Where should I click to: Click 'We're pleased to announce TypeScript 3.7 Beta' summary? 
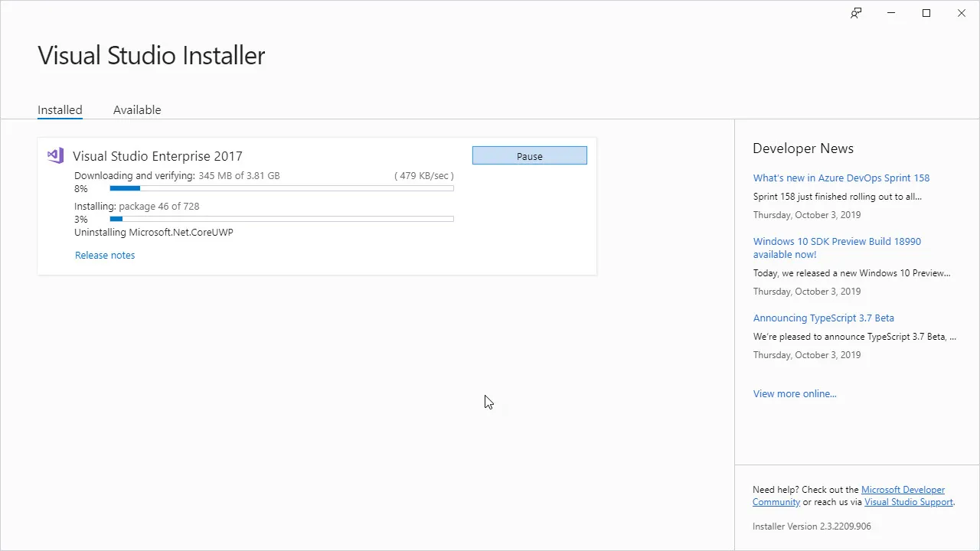click(855, 337)
